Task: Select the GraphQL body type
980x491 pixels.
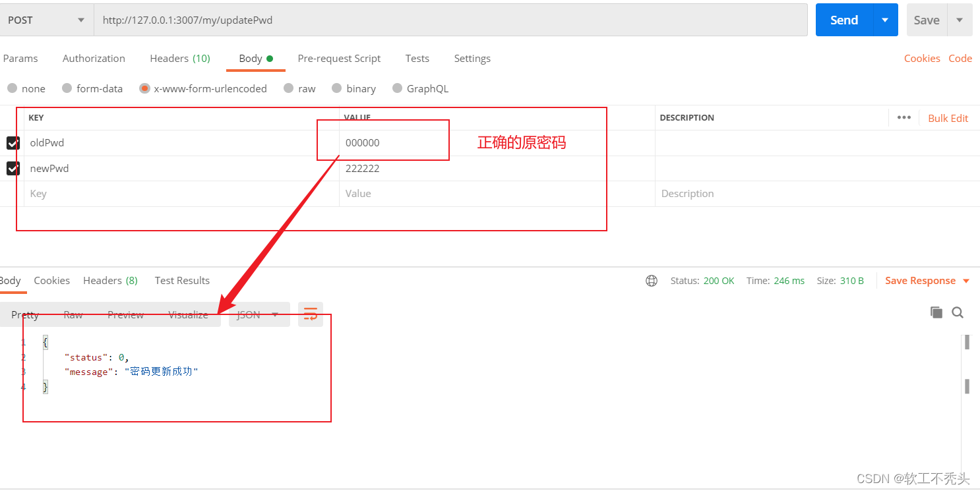Action: coord(420,88)
